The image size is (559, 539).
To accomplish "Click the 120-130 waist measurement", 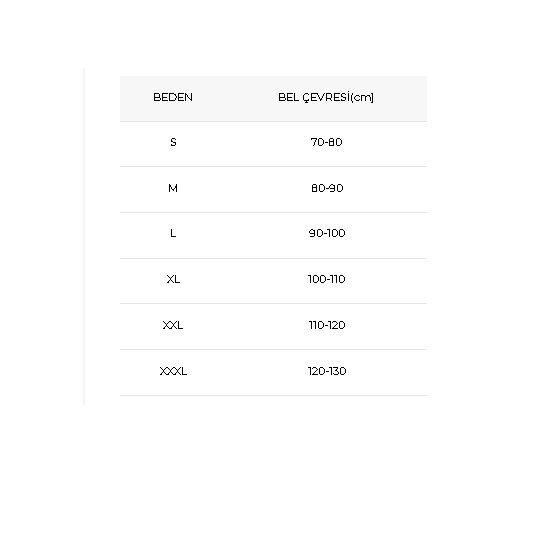I will [x=327, y=371].
